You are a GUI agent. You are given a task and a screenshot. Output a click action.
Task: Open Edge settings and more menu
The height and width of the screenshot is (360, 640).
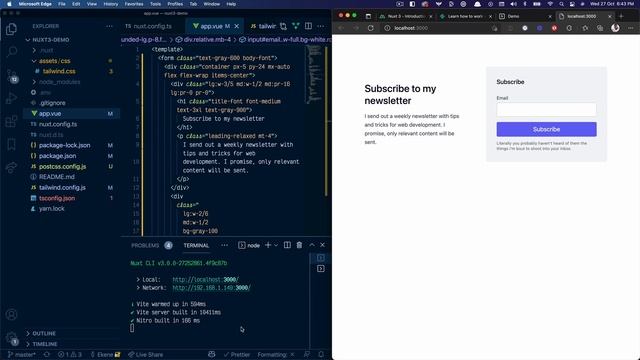(x=631, y=28)
